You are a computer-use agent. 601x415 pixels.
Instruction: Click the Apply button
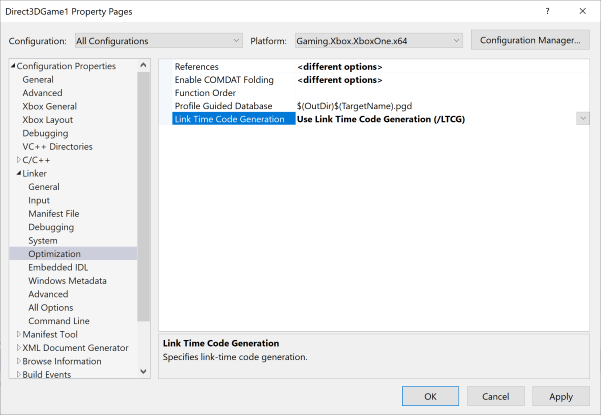[561, 396]
